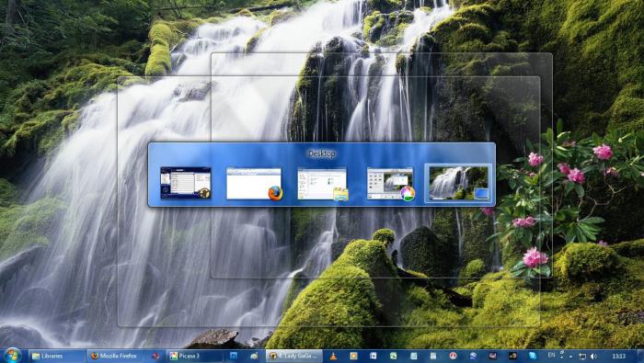Click the orange square icon next to VLC
644x363 pixels.
(353, 356)
